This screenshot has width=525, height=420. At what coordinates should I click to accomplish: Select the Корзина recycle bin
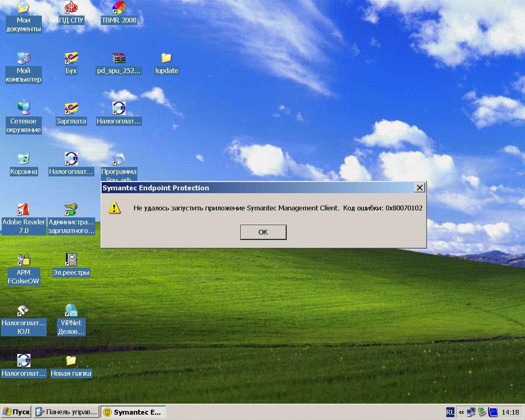23,164
